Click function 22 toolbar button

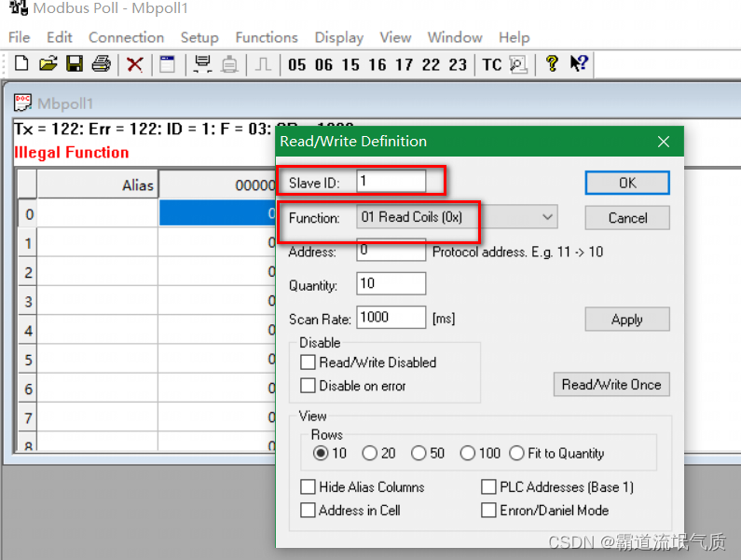pyautogui.click(x=431, y=64)
